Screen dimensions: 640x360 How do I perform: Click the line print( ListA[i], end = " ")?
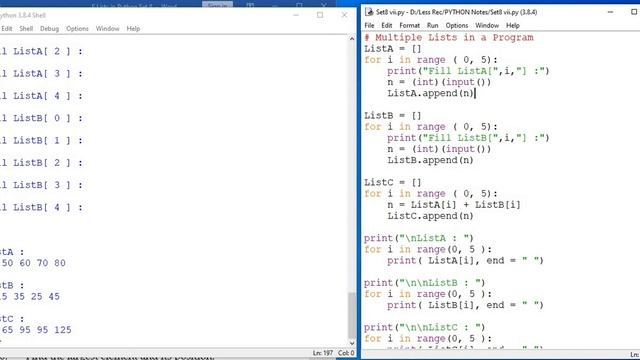coord(465,261)
